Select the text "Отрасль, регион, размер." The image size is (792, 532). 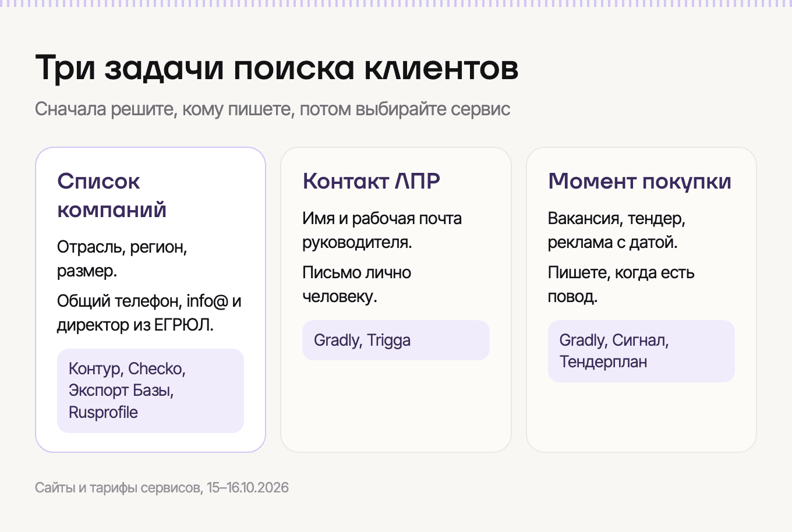tap(122, 258)
